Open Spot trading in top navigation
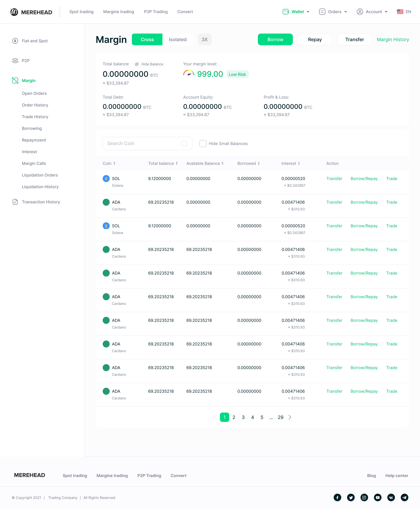This screenshot has height=510, width=420. point(81,12)
